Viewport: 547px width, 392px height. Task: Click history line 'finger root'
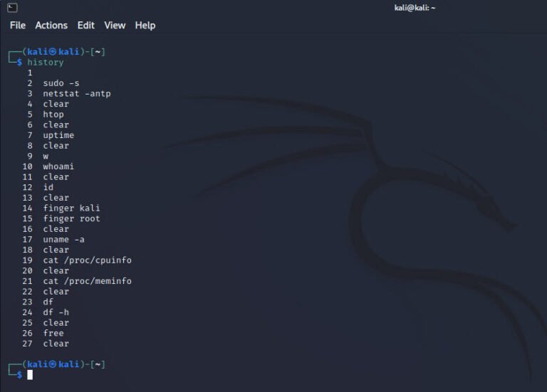click(71, 219)
